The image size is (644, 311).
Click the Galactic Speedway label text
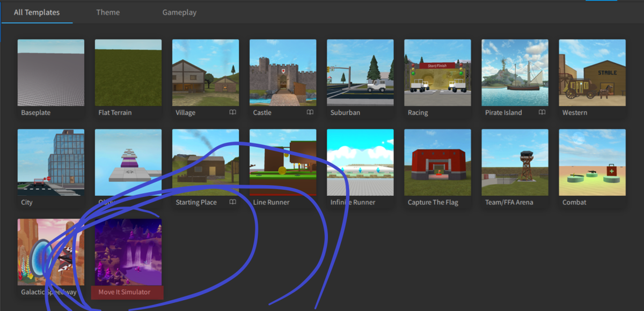click(x=49, y=292)
